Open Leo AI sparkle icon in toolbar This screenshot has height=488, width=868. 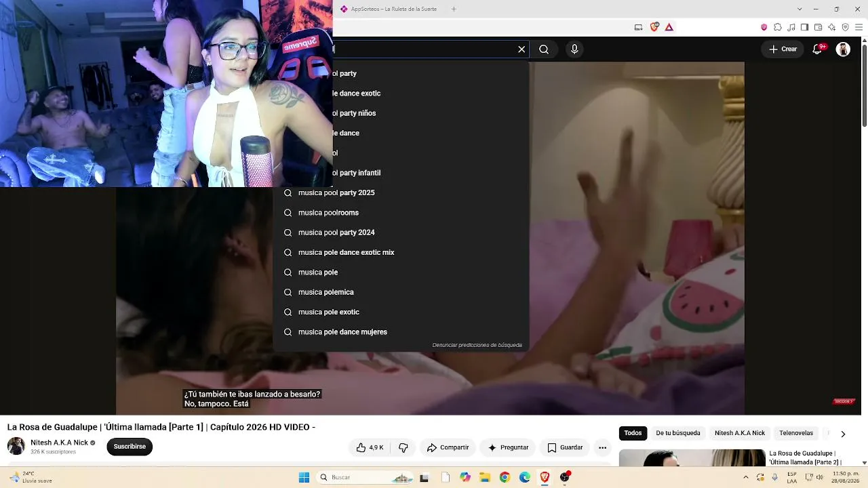[x=831, y=27]
